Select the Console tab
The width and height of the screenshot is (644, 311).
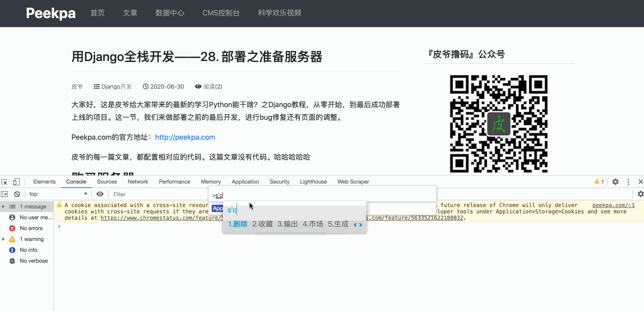[76, 182]
